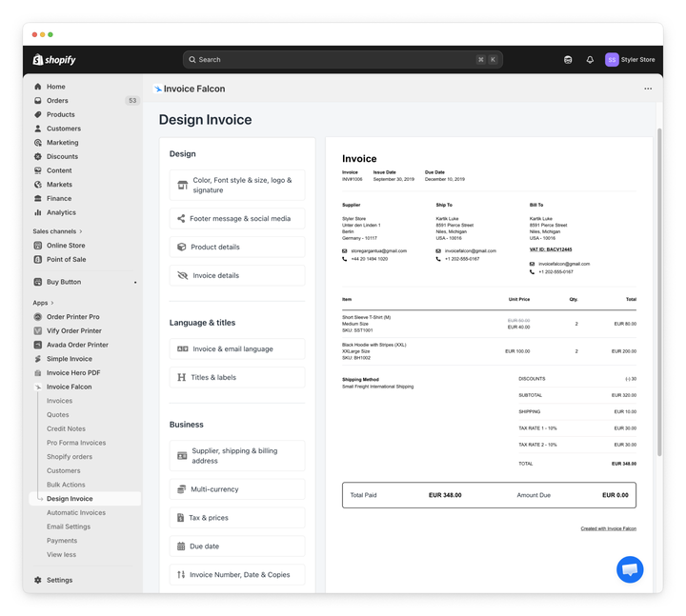Image resolution: width=686 pixels, height=616 pixels.
Task: Open Color, Font style & size, logo & signature
Action: click(x=237, y=186)
